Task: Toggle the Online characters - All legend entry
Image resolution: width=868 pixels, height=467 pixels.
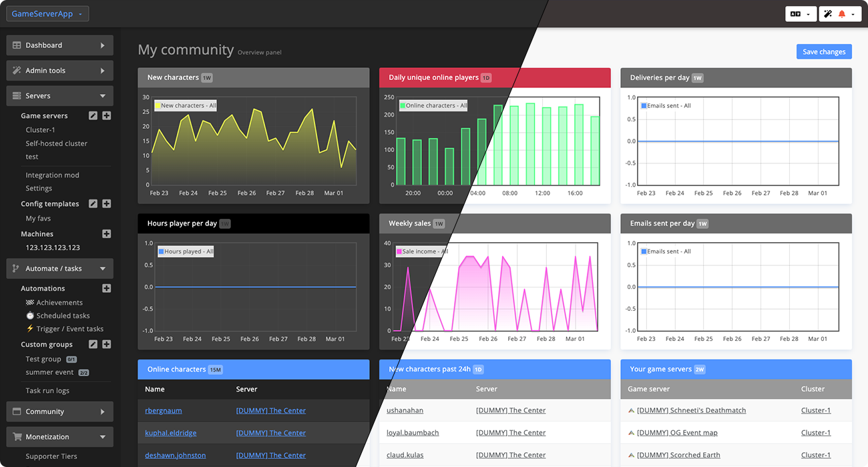Action: point(432,105)
